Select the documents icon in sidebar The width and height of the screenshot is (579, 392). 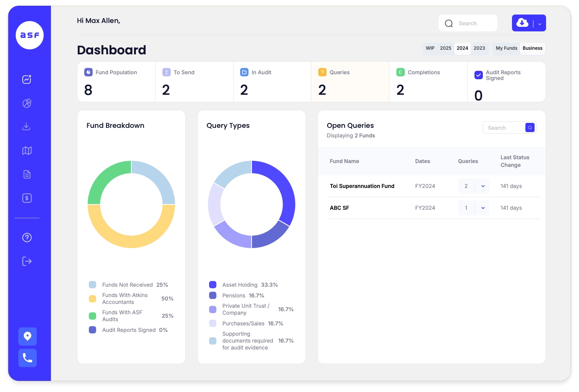point(26,174)
